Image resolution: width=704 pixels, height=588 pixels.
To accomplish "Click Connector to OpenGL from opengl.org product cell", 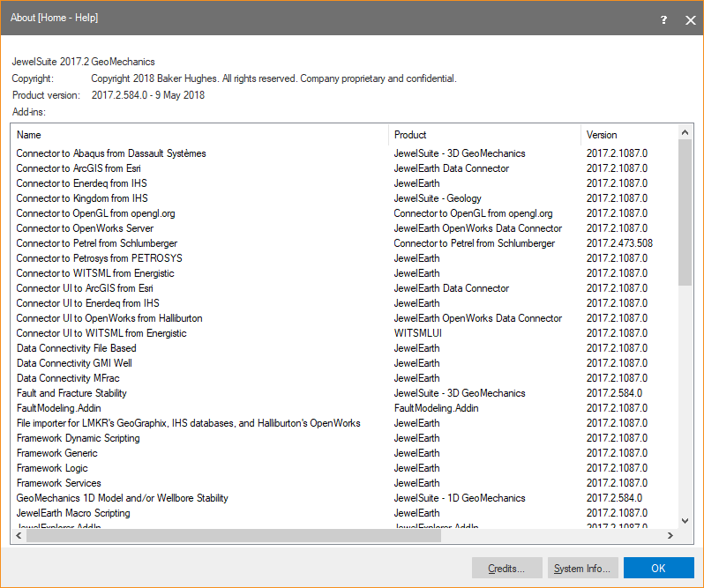I will pos(473,213).
